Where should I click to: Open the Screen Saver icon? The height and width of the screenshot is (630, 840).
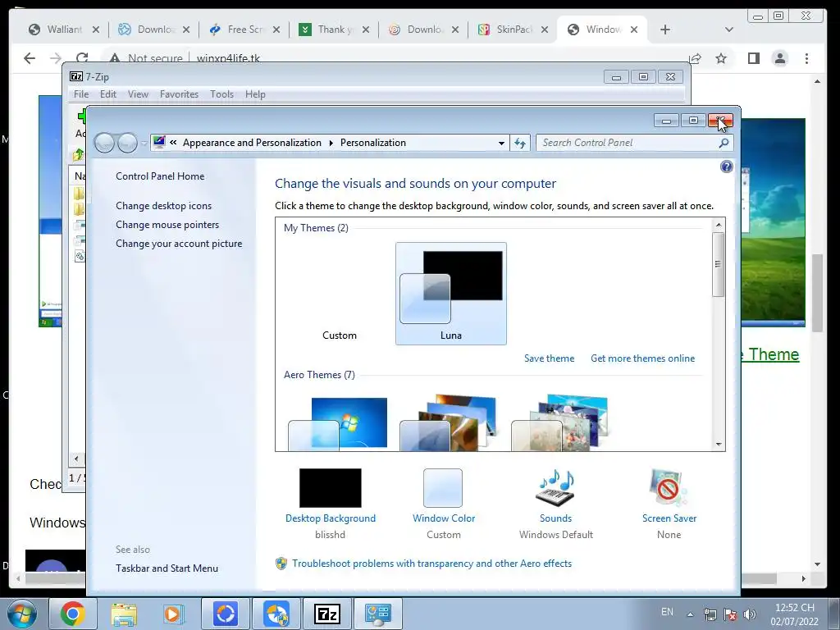[668, 487]
